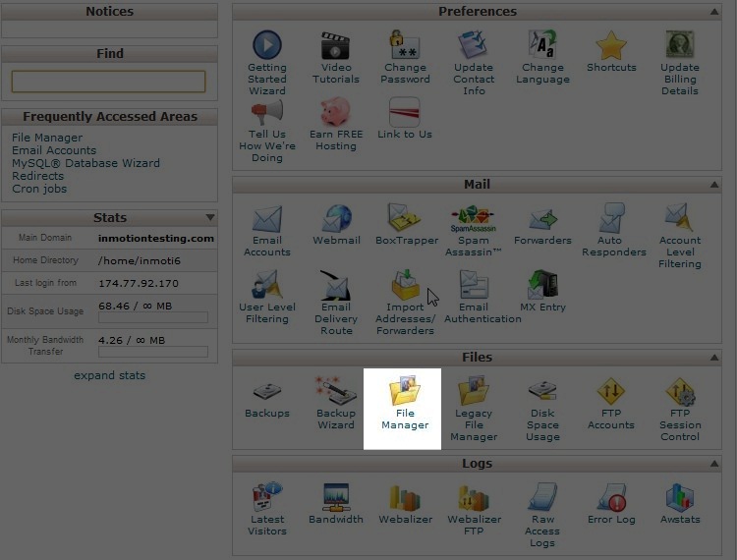Open Latest Visitors icon in Logs
This screenshot has width=737, height=560.
(267, 496)
